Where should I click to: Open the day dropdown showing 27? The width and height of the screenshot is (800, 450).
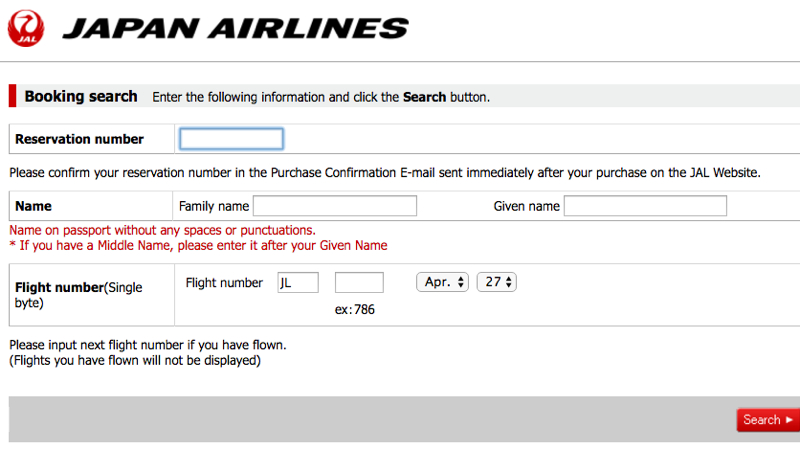point(496,282)
